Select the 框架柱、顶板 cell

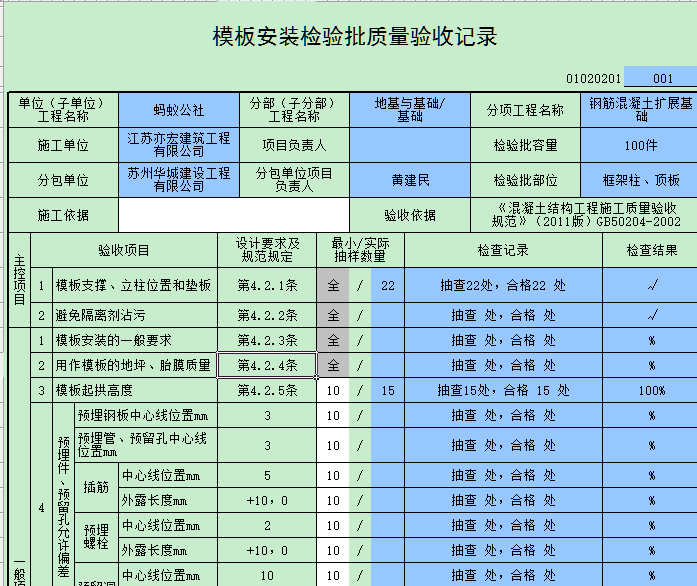tap(639, 180)
